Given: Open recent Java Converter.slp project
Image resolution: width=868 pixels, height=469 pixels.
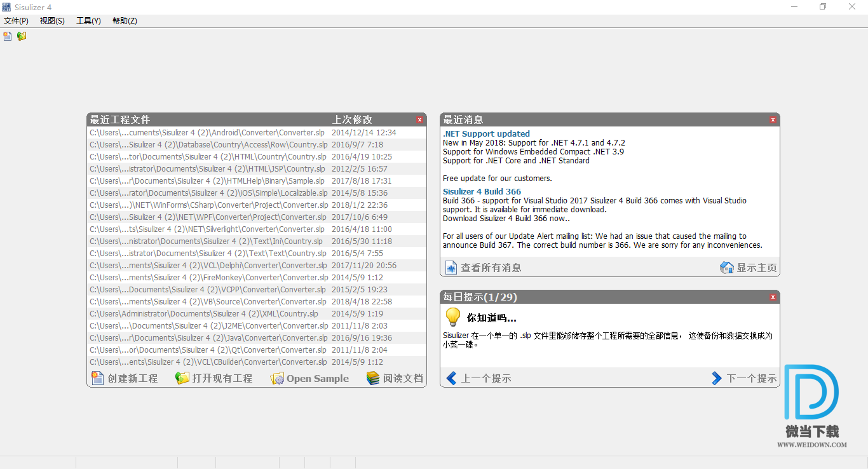Looking at the screenshot, I should click(x=257, y=338).
